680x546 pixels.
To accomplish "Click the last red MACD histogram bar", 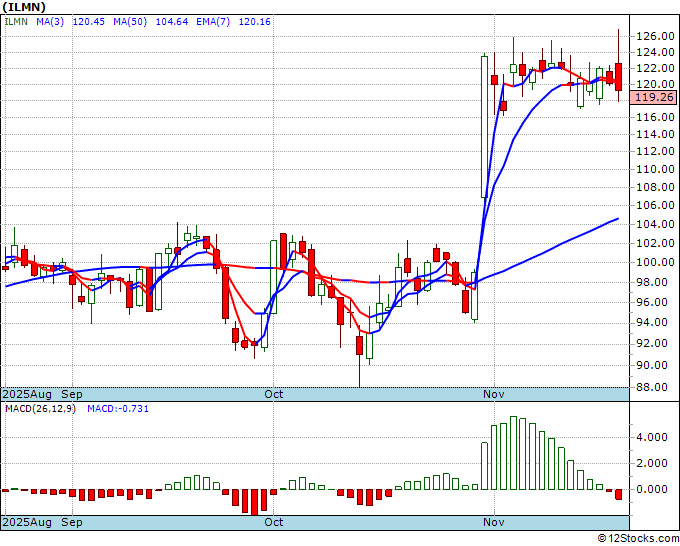I will 618,494.
